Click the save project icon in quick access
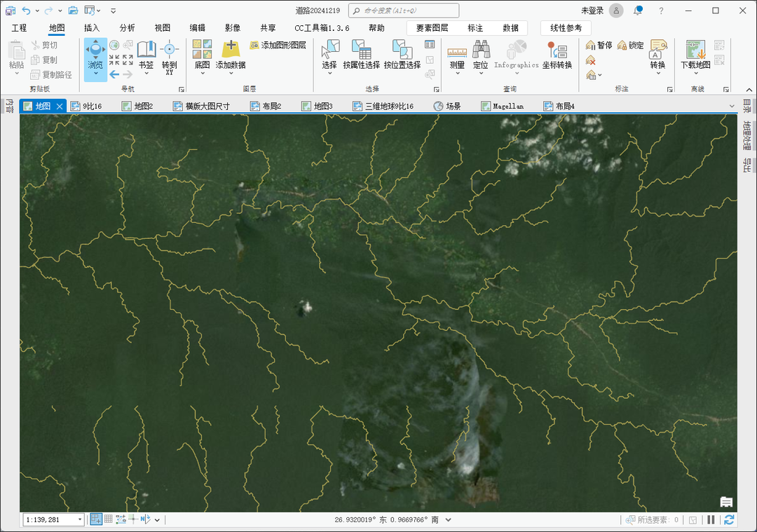Viewport: 757px width, 532px height. pos(10,10)
